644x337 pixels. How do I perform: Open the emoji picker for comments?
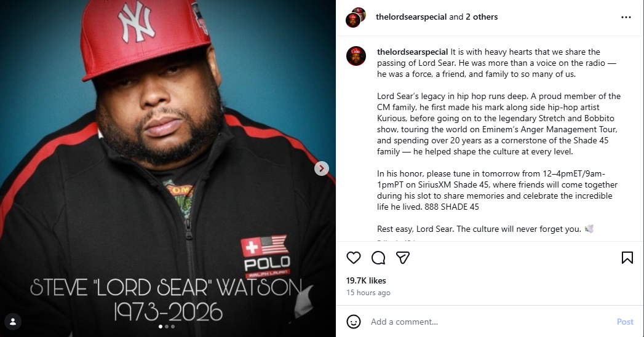(x=354, y=322)
